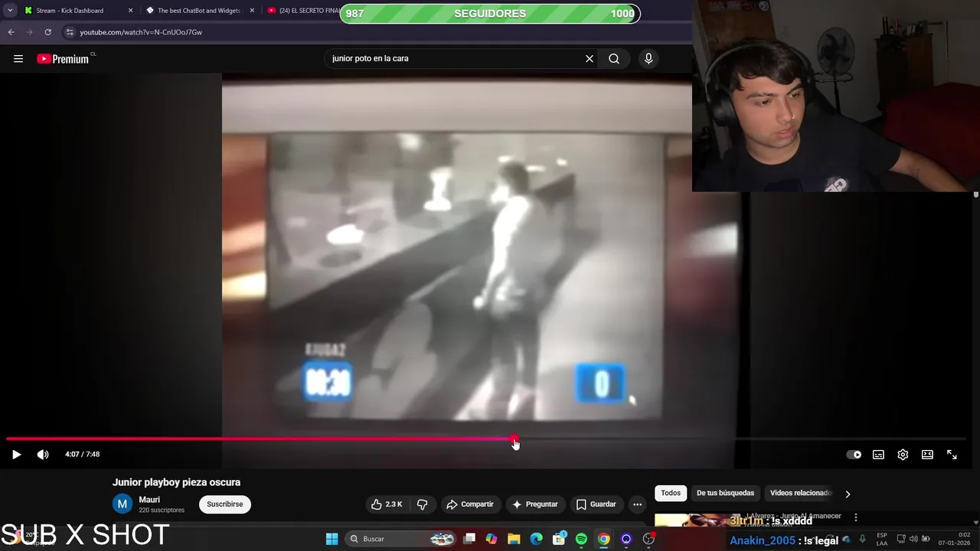Close the Kick Dashboard tab
The image size is (980, 551).
[130, 11]
